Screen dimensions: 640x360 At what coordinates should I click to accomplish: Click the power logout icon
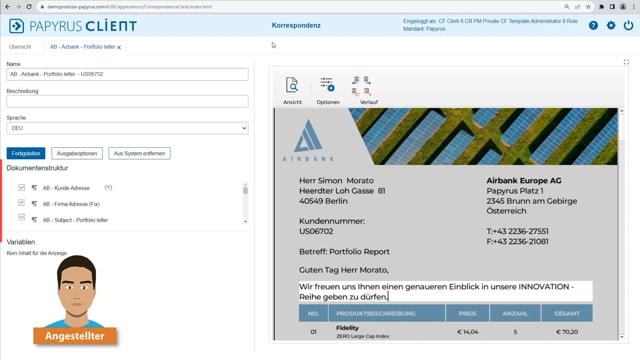click(x=628, y=25)
